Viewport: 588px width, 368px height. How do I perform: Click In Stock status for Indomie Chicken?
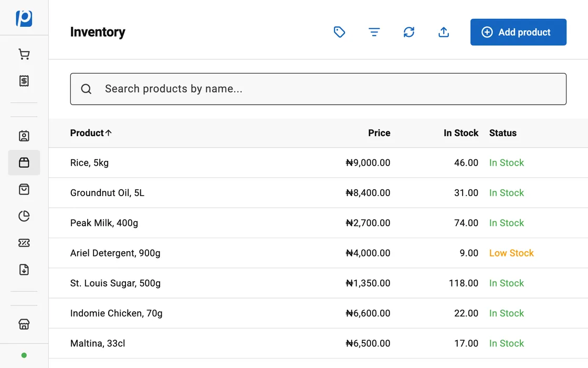(507, 313)
